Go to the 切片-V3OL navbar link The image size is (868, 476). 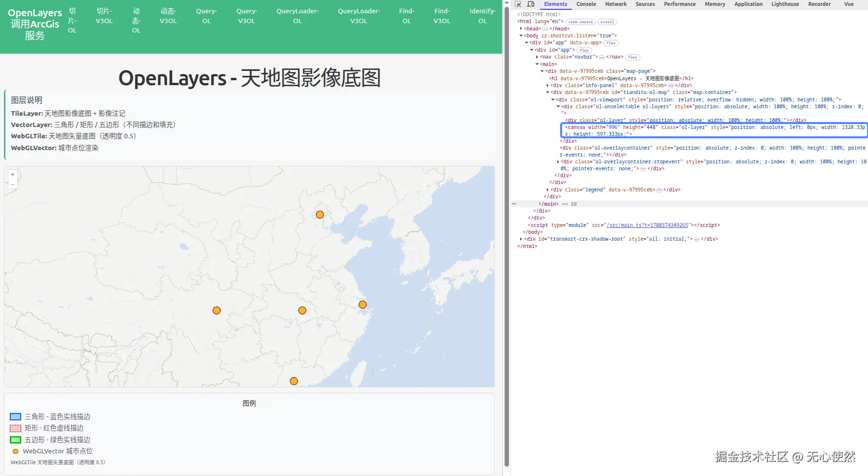pyautogui.click(x=104, y=16)
